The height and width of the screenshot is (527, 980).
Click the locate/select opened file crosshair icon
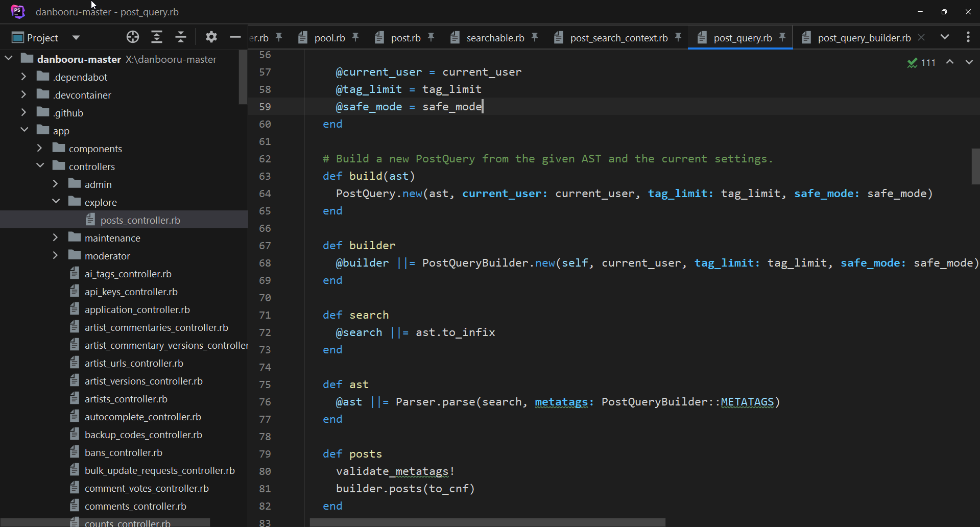(x=133, y=37)
